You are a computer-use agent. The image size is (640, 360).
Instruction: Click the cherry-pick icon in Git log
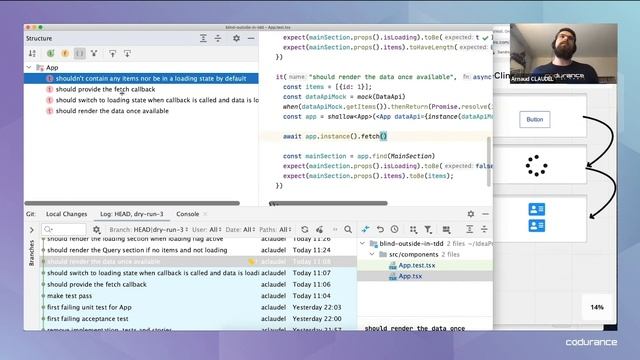pos(320,229)
